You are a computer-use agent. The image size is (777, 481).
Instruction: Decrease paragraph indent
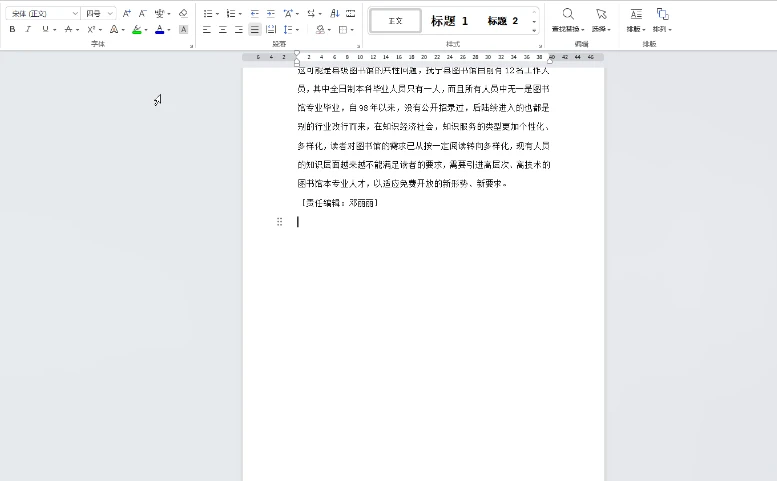tap(255, 13)
